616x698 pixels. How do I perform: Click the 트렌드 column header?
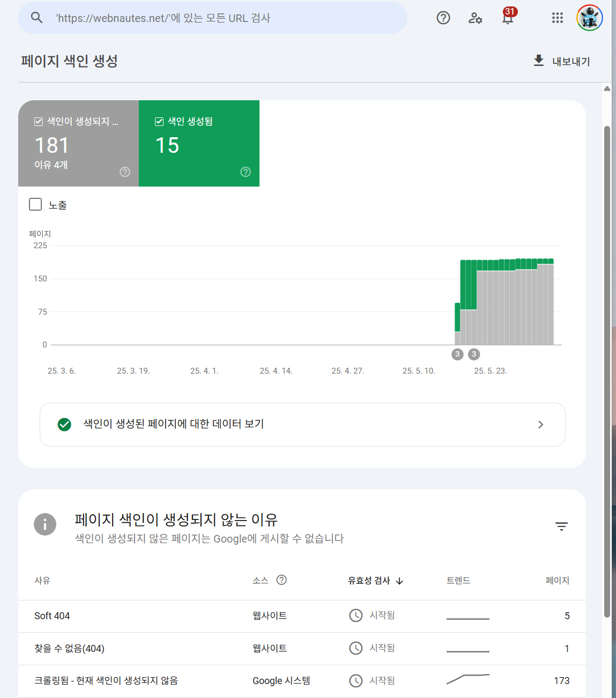click(x=458, y=581)
